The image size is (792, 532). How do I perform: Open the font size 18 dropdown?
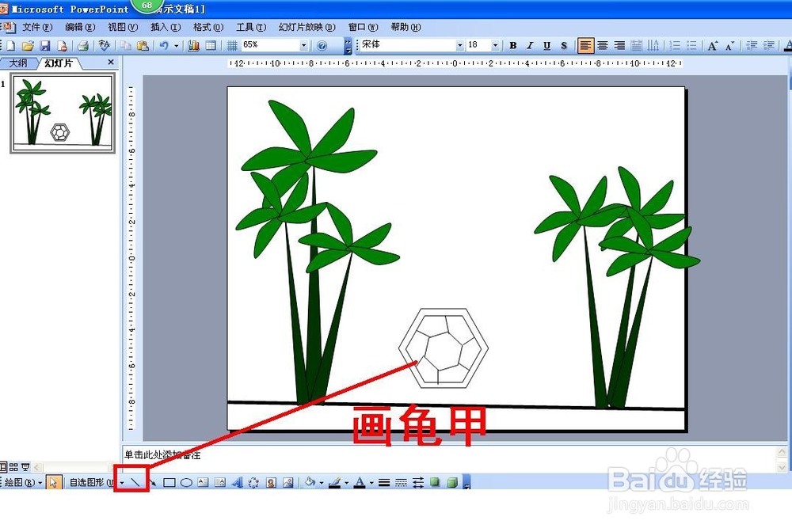495,45
